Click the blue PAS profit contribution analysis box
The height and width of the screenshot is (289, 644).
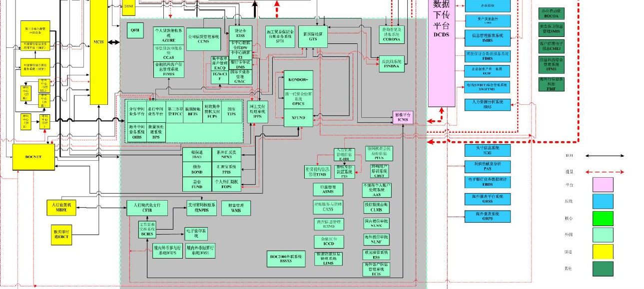(x=488, y=166)
